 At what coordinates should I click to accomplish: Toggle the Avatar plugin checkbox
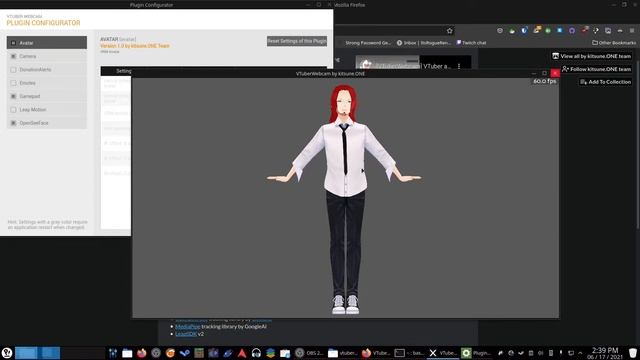click(x=13, y=43)
